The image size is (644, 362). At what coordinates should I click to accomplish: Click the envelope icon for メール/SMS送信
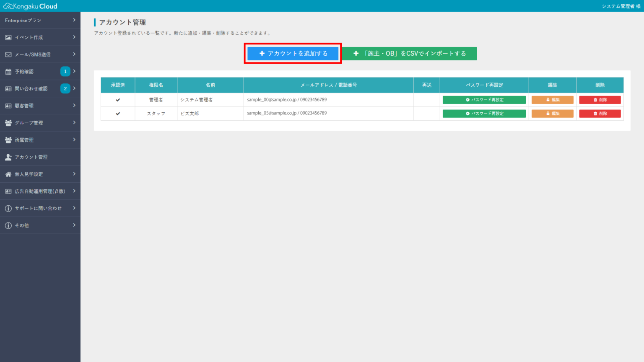click(x=8, y=54)
